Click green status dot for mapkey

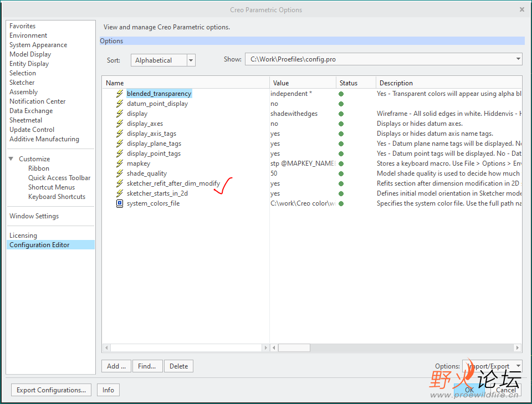tap(341, 164)
